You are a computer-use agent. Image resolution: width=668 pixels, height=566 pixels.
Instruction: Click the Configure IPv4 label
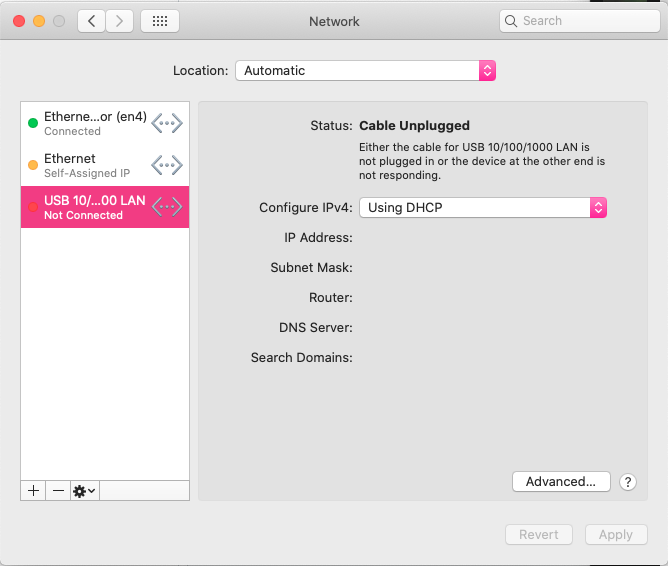tap(306, 207)
